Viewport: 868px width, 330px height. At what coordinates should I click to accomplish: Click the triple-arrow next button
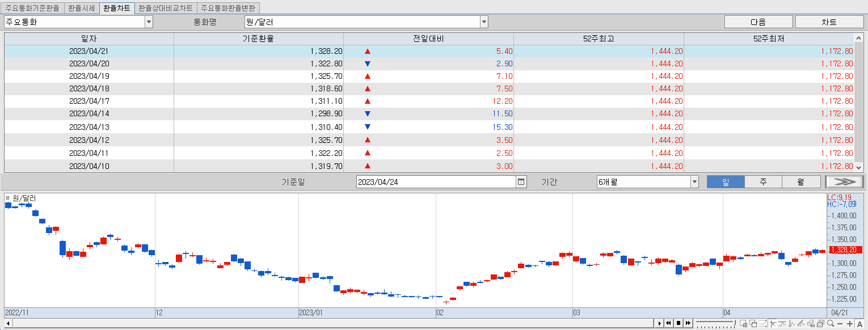pyautogui.click(x=844, y=181)
